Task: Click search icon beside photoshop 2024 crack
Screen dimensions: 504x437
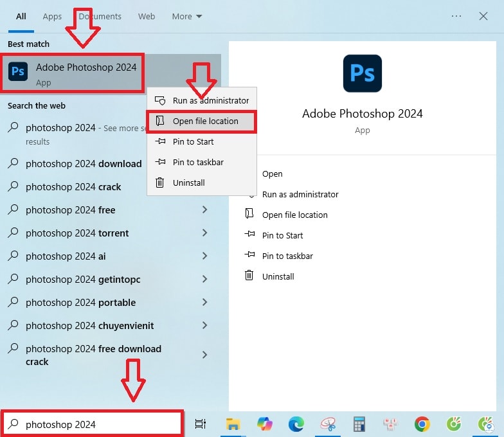Action: pos(13,186)
